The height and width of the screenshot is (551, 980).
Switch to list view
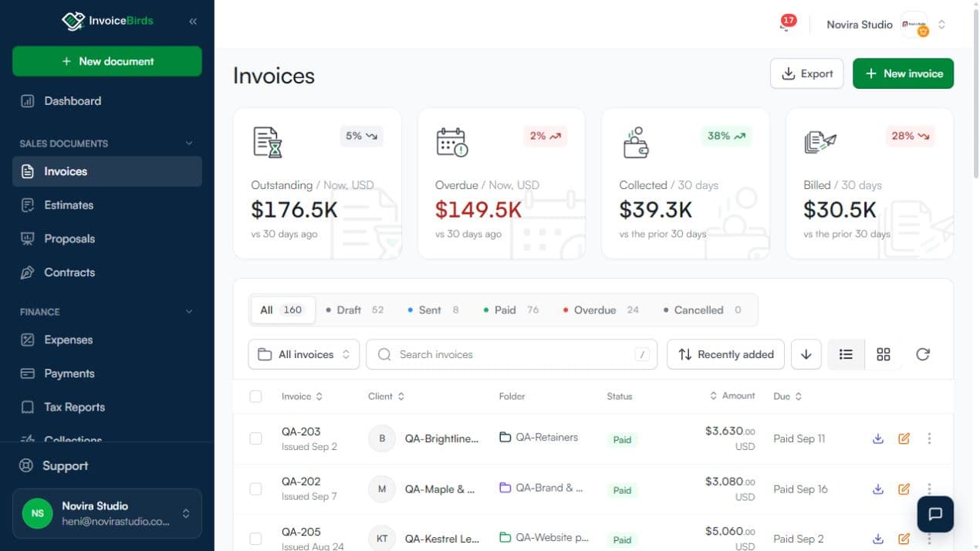tap(846, 354)
